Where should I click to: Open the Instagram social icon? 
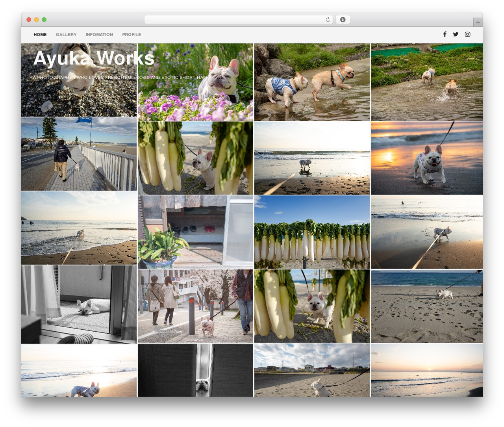[x=467, y=34]
